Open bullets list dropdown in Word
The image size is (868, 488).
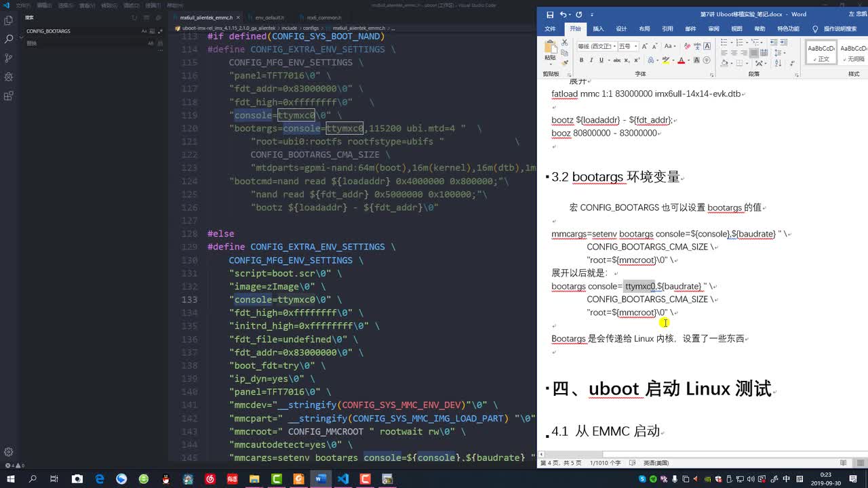(x=732, y=42)
